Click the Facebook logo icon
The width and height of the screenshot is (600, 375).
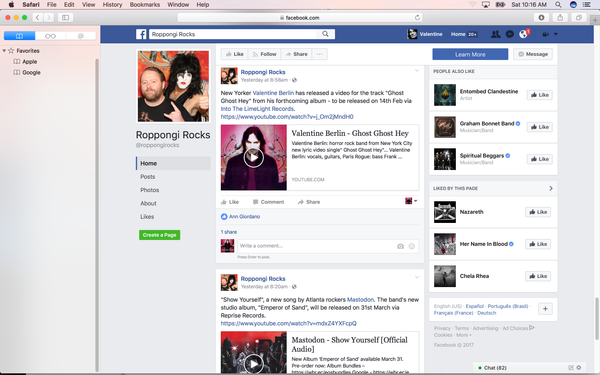(141, 34)
